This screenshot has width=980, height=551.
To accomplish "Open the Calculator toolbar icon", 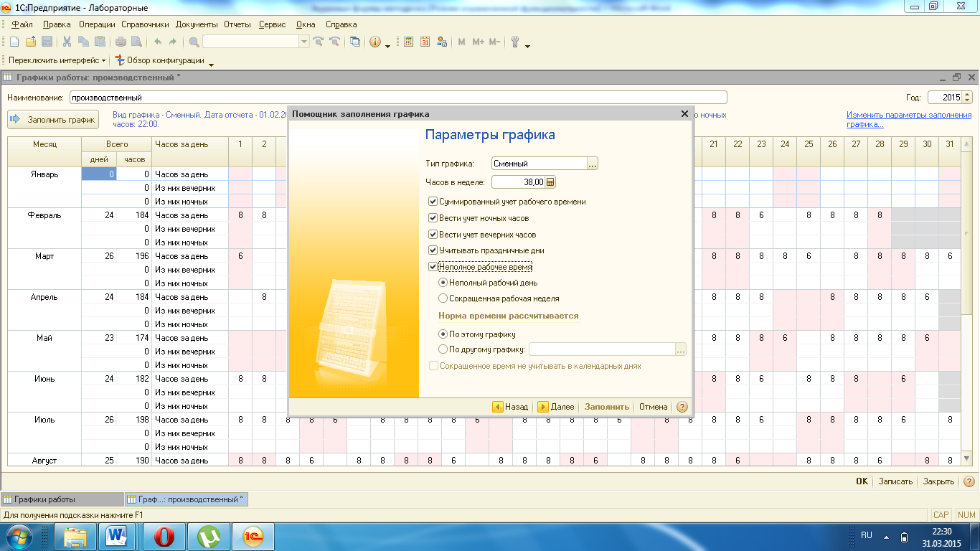I will (x=408, y=42).
